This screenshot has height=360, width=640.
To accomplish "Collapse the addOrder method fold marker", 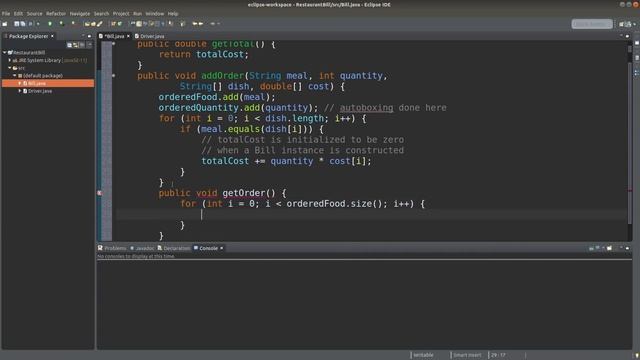I will 113,76.
